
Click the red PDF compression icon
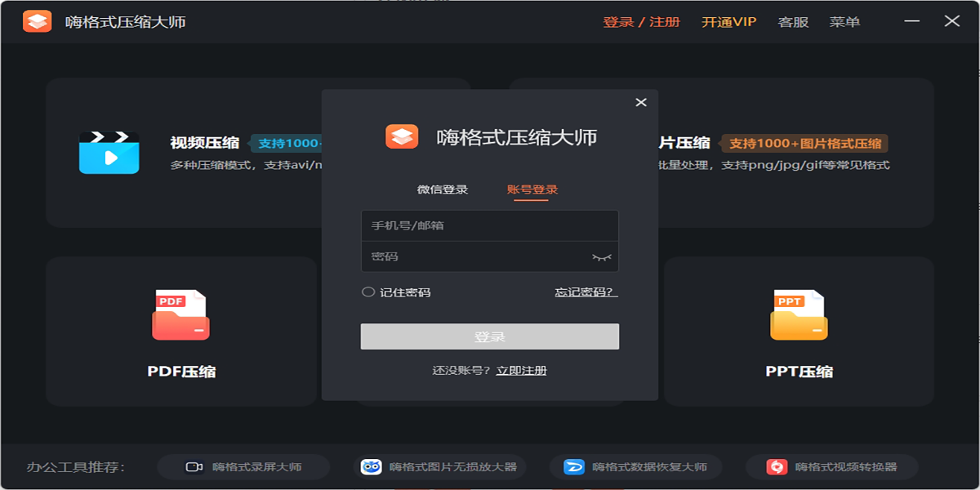click(180, 315)
